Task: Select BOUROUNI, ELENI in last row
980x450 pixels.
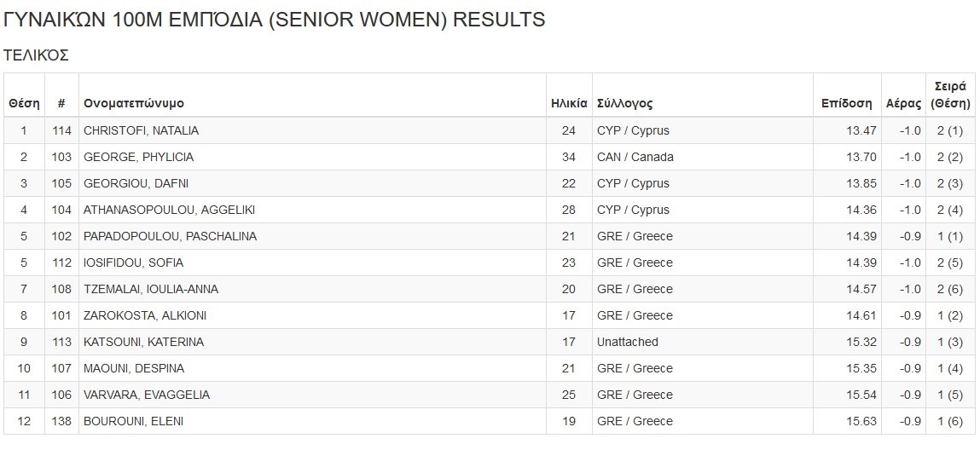Action: 133,421
